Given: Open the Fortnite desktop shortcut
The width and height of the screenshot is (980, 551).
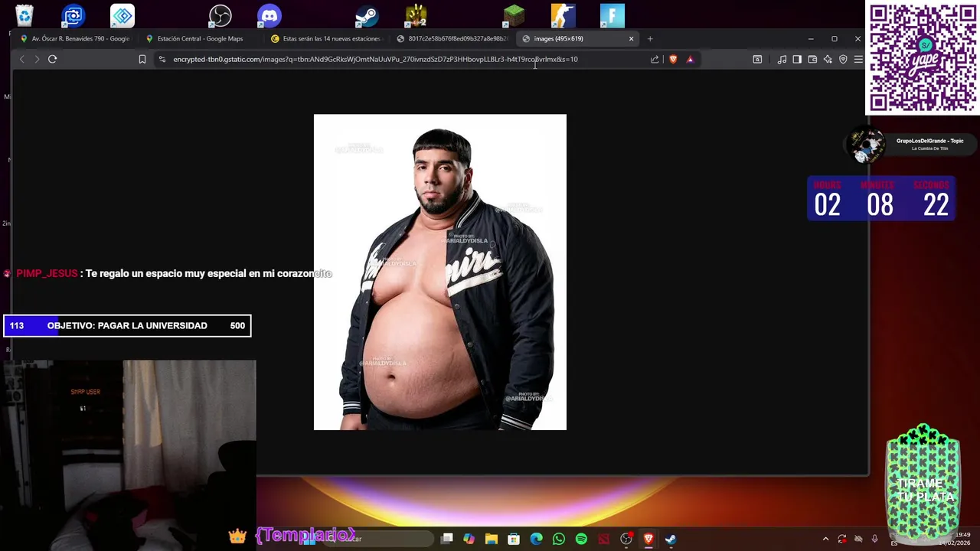Looking at the screenshot, I should point(612,15).
